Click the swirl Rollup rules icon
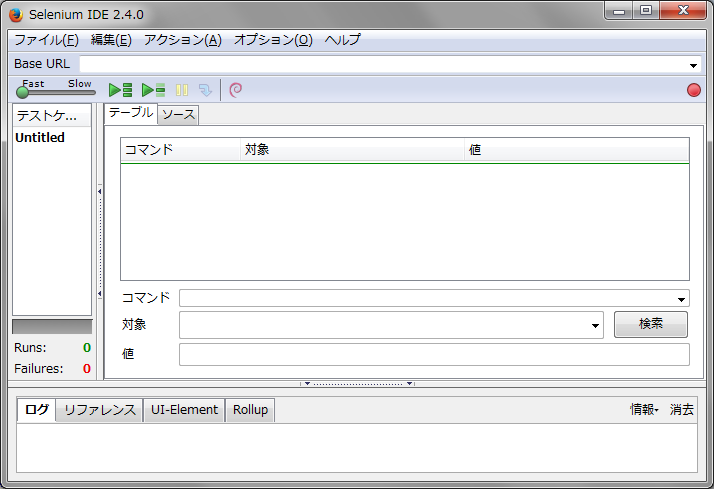The image size is (714, 489). pos(235,90)
